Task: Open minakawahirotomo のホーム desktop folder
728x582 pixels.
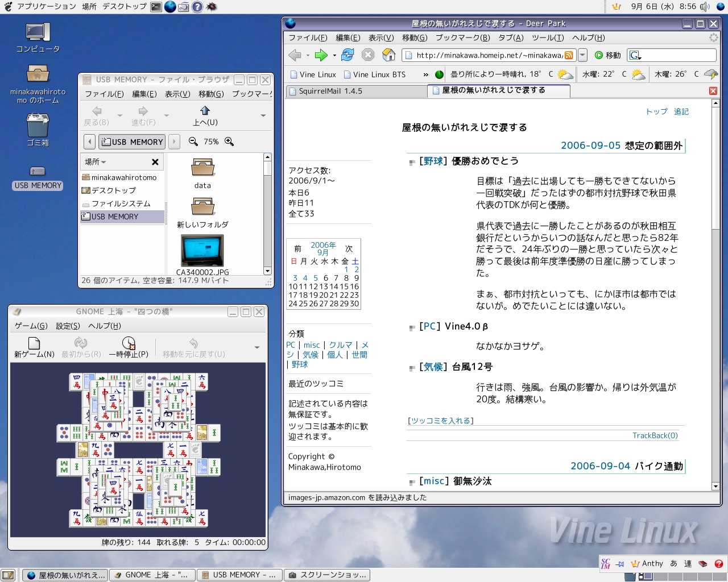Action: (38, 84)
